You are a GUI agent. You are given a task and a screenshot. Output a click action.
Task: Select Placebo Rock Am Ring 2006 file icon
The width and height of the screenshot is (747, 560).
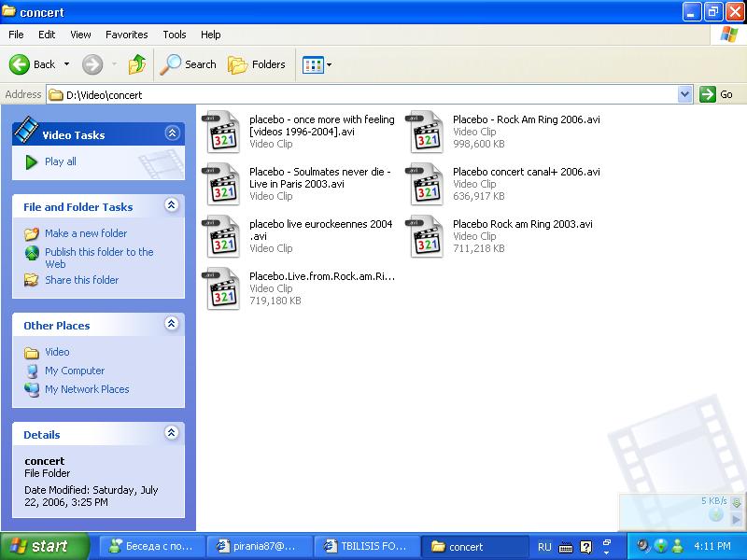[425, 132]
